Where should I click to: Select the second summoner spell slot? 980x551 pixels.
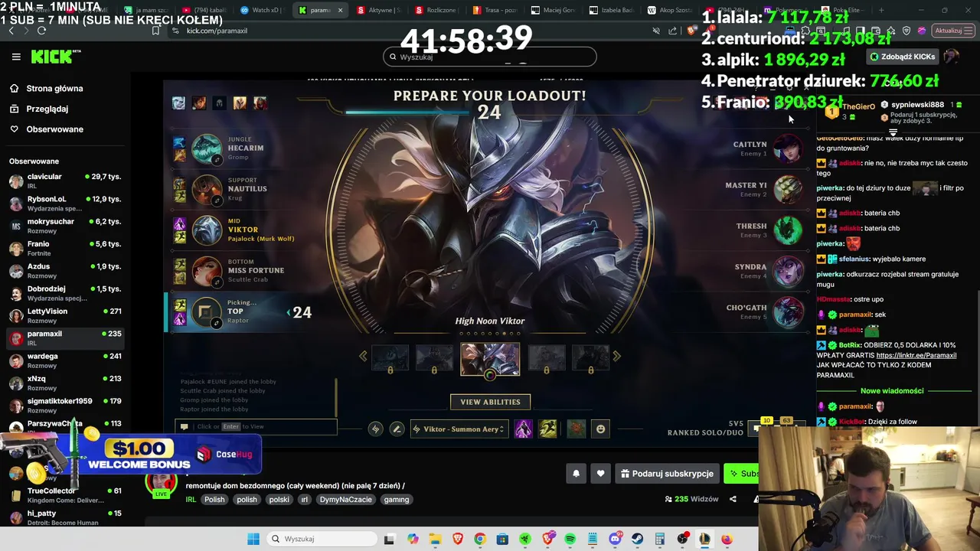pos(548,429)
